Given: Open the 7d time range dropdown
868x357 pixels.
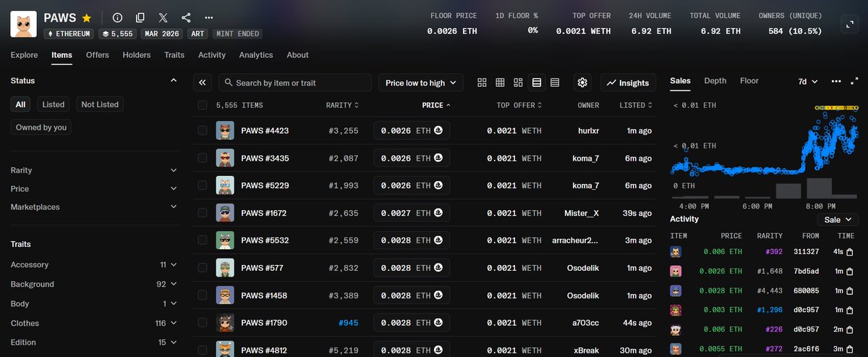Looking at the screenshot, I should click(x=808, y=81).
